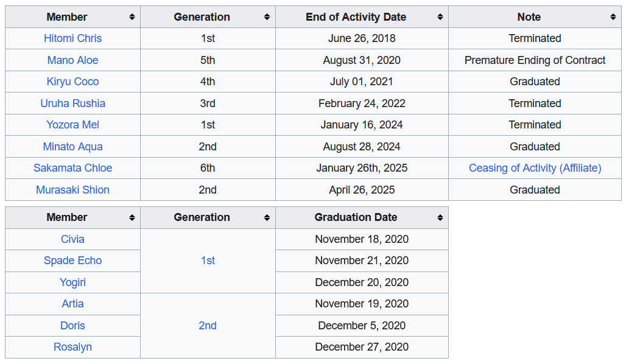Image resolution: width=626 pixels, height=364 pixels.
Task: Sort second table by Generation column
Action: click(267, 217)
